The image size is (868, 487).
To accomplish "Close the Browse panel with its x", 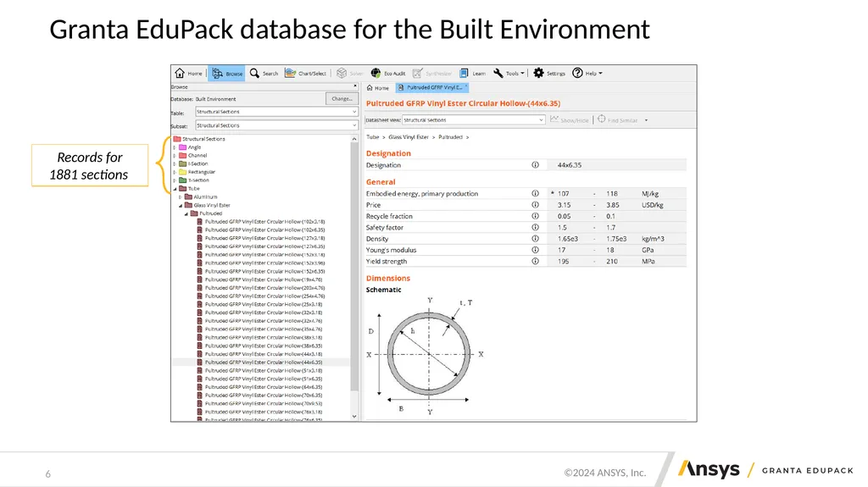I will 355,86.
